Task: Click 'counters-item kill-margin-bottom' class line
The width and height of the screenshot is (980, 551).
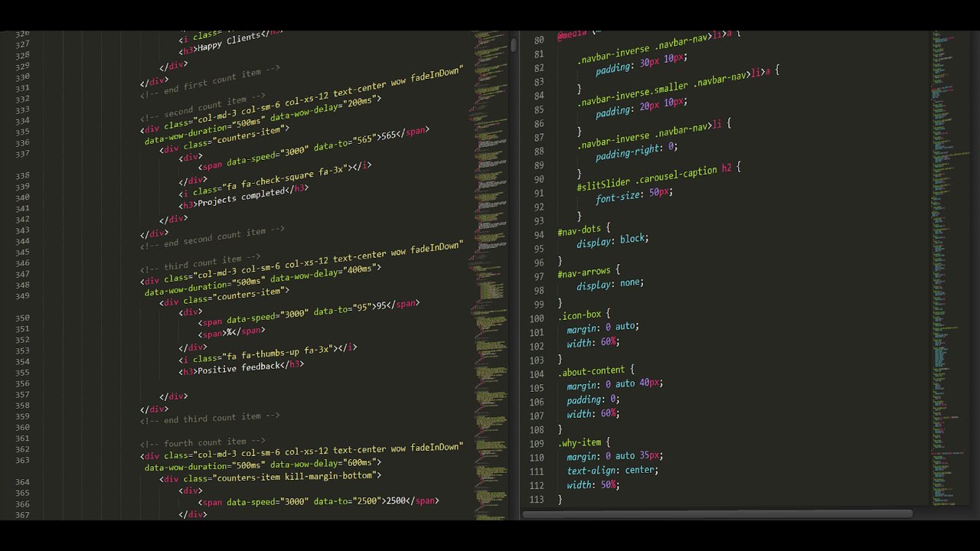Action: click(270, 478)
